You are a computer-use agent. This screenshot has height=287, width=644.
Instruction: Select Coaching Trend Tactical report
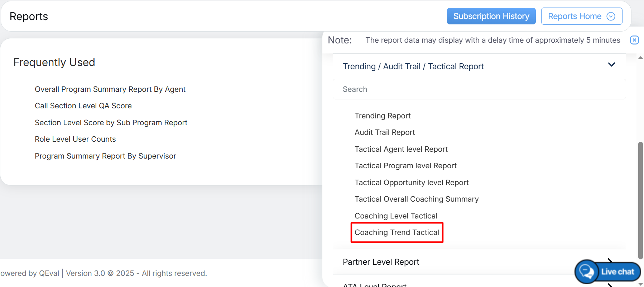coord(397,232)
